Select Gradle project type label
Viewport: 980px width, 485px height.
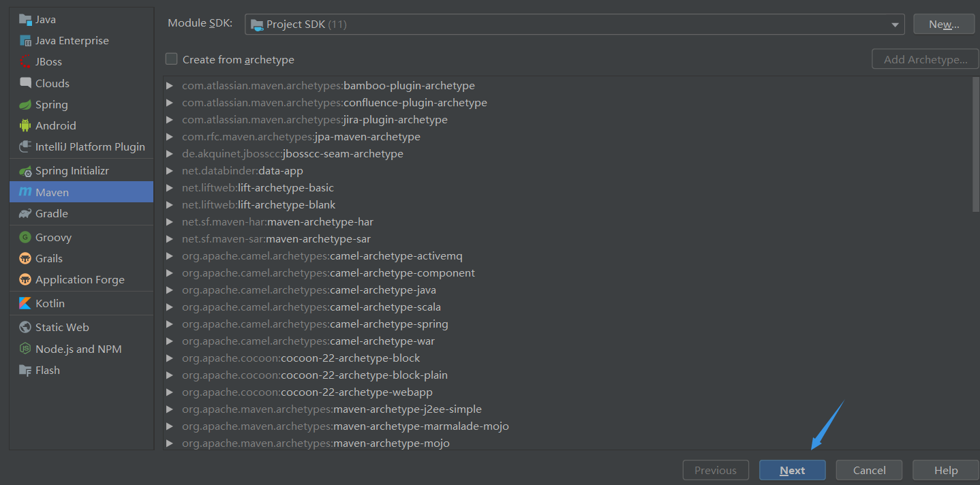(x=52, y=214)
